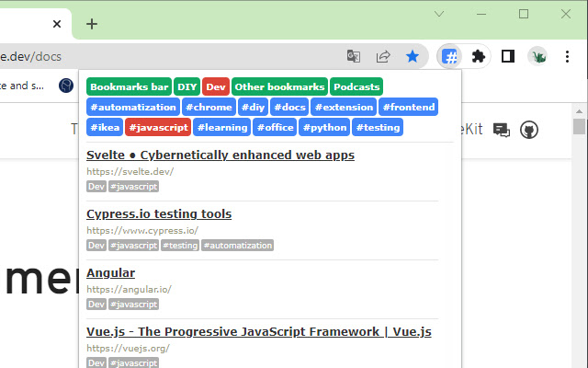Viewport: 588px width, 368px height.
Task: Open the Angular bookmark link
Action: pyautogui.click(x=110, y=272)
